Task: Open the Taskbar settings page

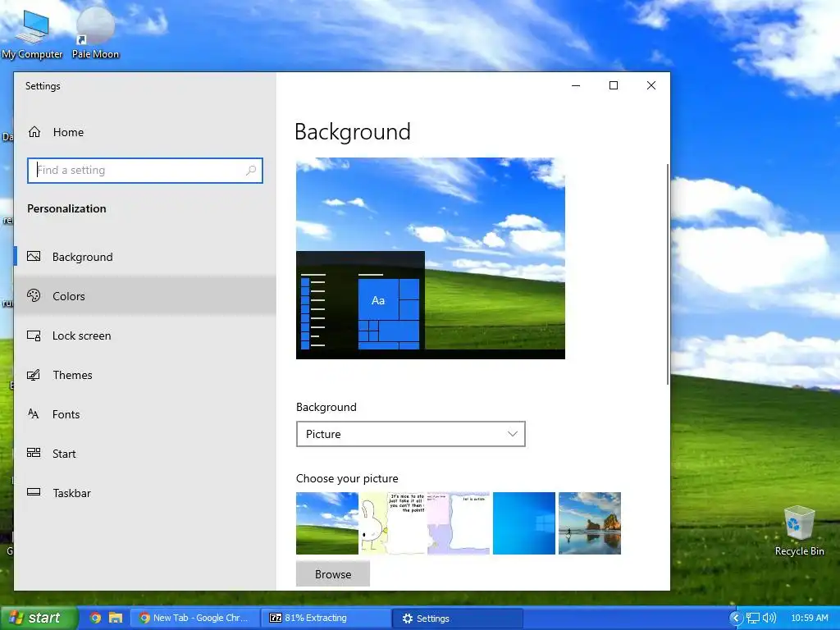Action: pyautogui.click(x=144, y=492)
